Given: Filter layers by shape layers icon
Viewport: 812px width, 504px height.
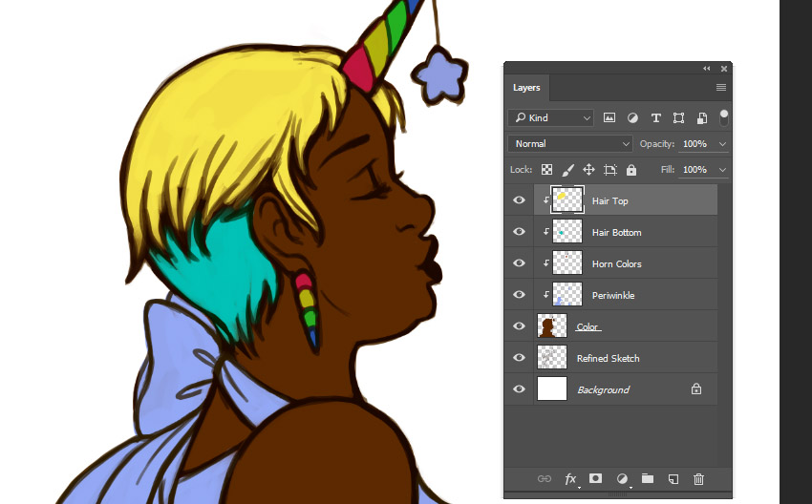Looking at the screenshot, I should point(678,118).
